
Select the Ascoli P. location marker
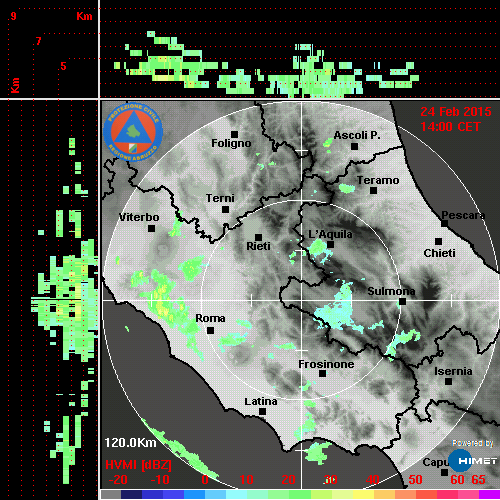click(355, 146)
